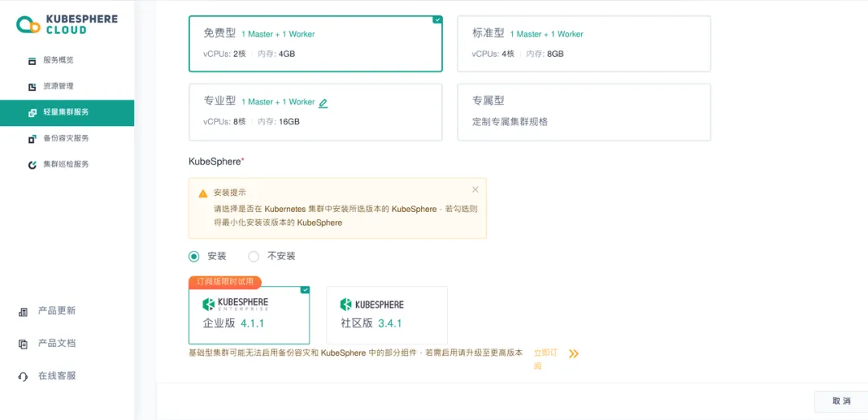Open 在线客服 link
868x420 pixels.
point(56,377)
